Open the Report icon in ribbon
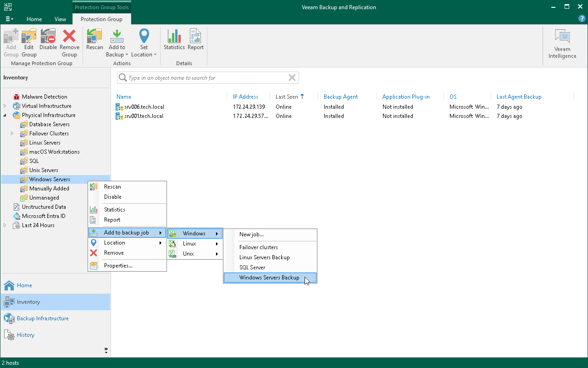This screenshot has width=588, height=368. [x=195, y=36]
